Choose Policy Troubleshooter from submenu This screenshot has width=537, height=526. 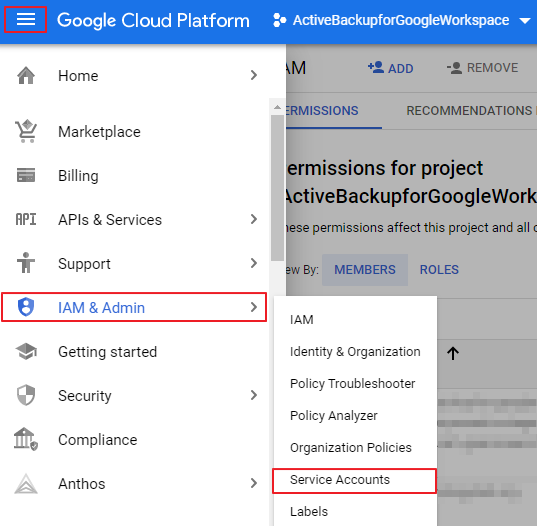click(x=352, y=384)
